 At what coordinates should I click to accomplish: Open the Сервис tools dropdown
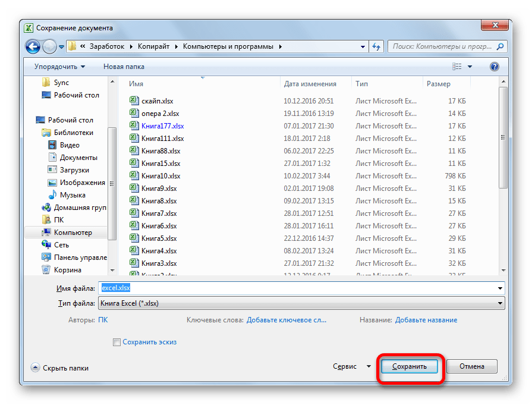[351, 367]
